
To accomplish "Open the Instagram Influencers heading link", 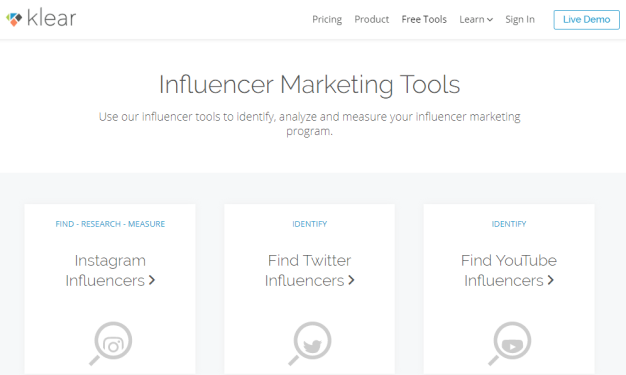I will pyautogui.click(x=110, y=270).
